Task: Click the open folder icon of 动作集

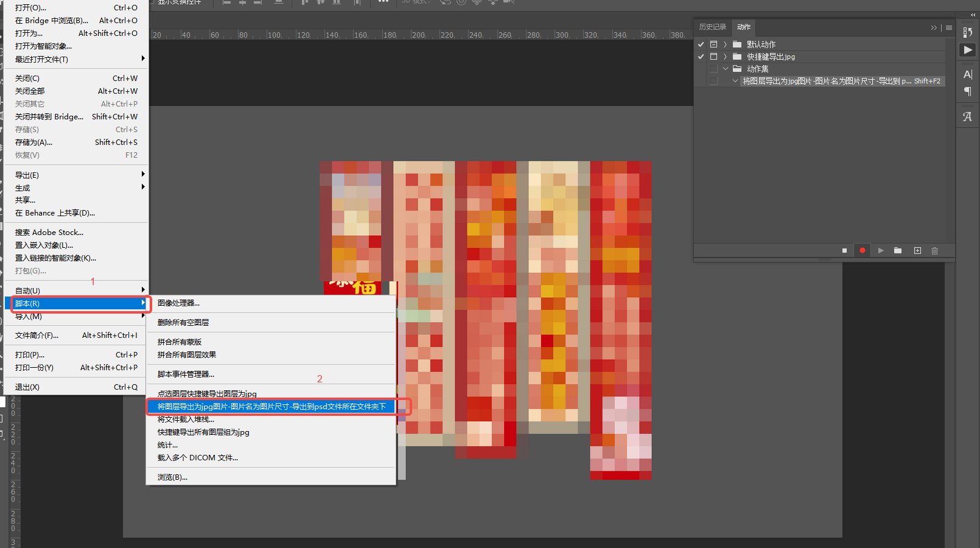Action: pyautogui.click(x=737, y=69)
